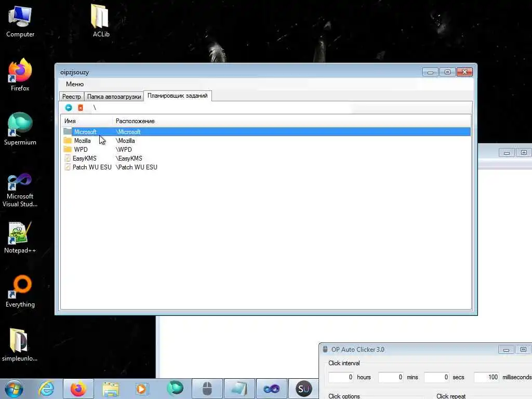Click the Visual Studio taskbar icon
Screen dimensions: 532x399
click(271, 389)
